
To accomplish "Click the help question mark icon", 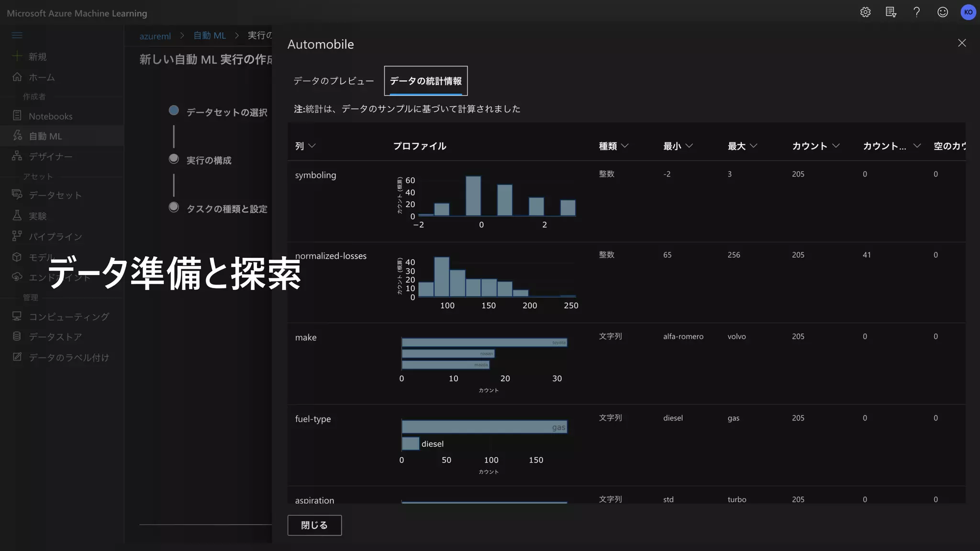I will click(916, 12).
